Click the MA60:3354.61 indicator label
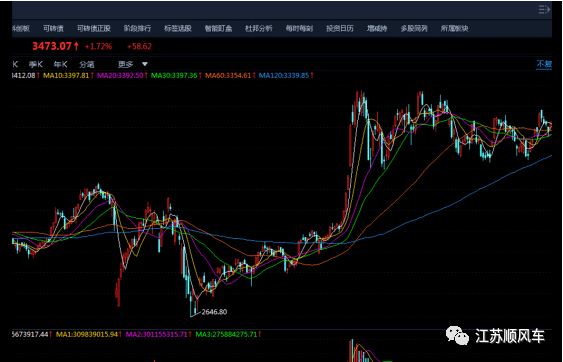 point(228,75)
